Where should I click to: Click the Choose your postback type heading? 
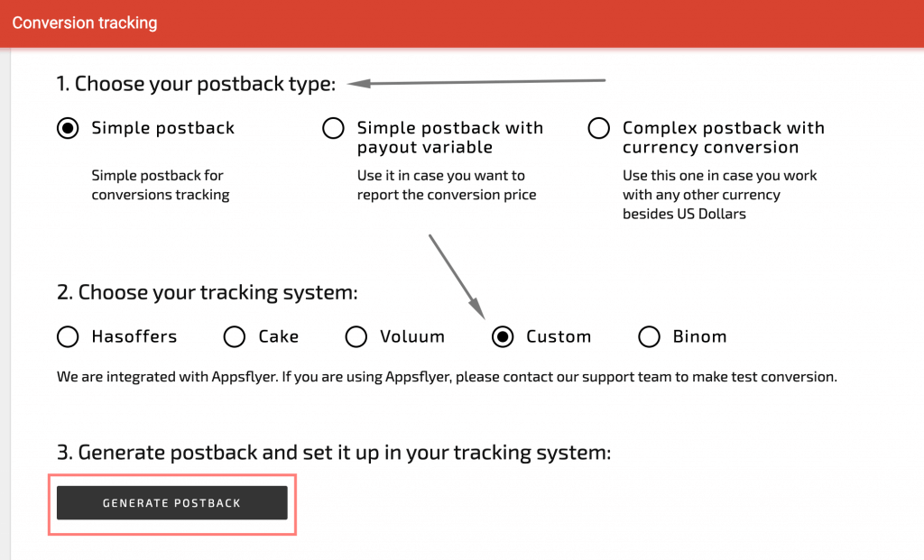tap(194, 83)
